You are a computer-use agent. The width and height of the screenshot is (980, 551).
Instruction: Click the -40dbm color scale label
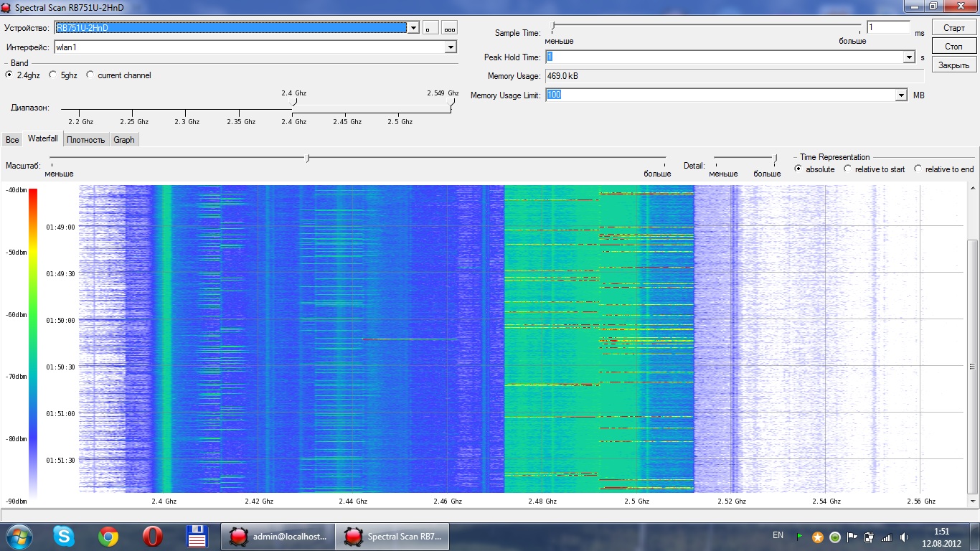[17, 190]
